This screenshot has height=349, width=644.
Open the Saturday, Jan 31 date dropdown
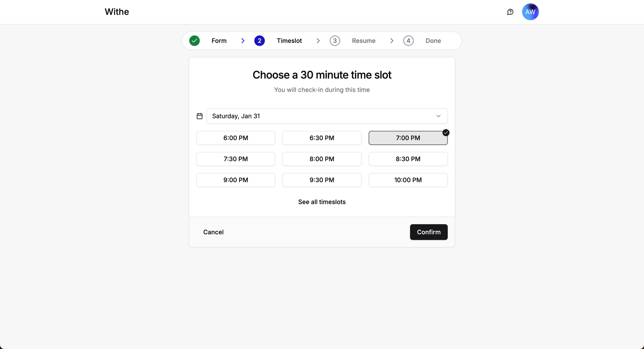pos(327,116)
